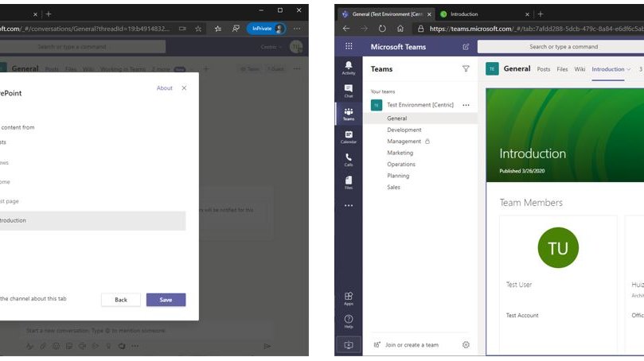The image size is (644, 361).
Task: Click the TU avatar for Test User
Action: [558, 248]
